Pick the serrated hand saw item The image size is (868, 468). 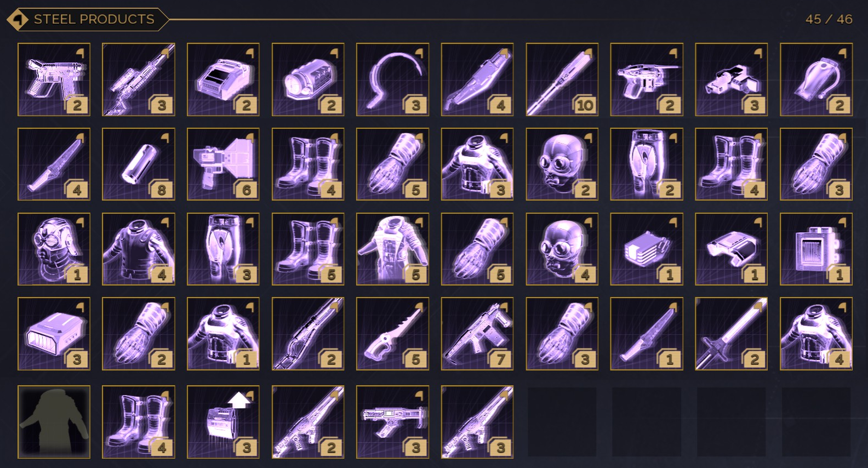tap(392, 334)
